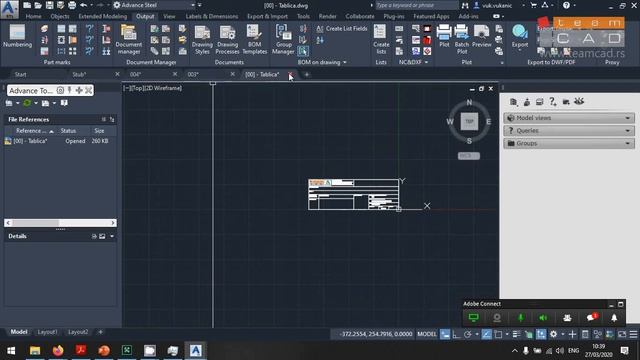Click Create List Fields

[342, 29]
